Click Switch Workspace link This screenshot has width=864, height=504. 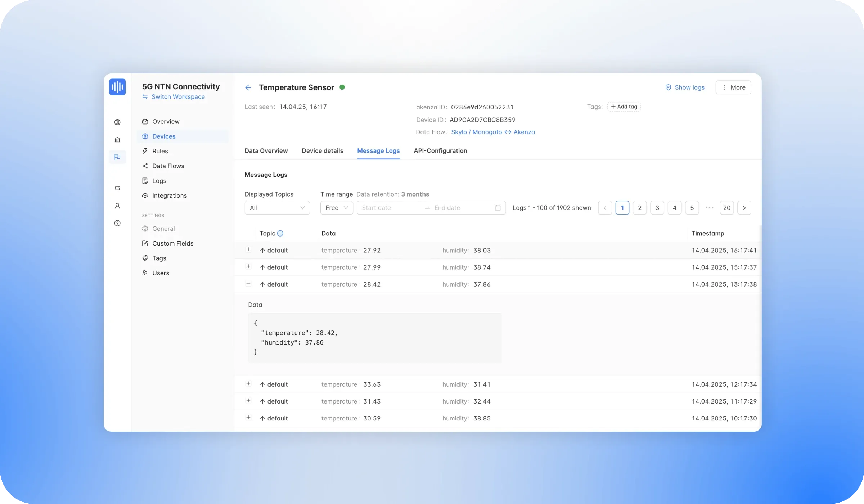(x=178, y=97)
